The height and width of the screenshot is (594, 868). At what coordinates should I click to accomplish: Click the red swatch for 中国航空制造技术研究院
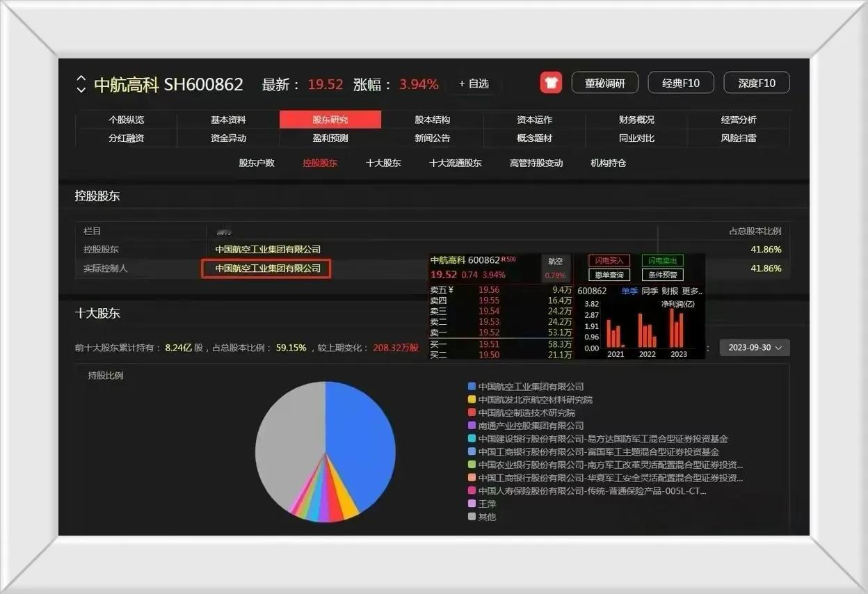click(x=472, y=412)
